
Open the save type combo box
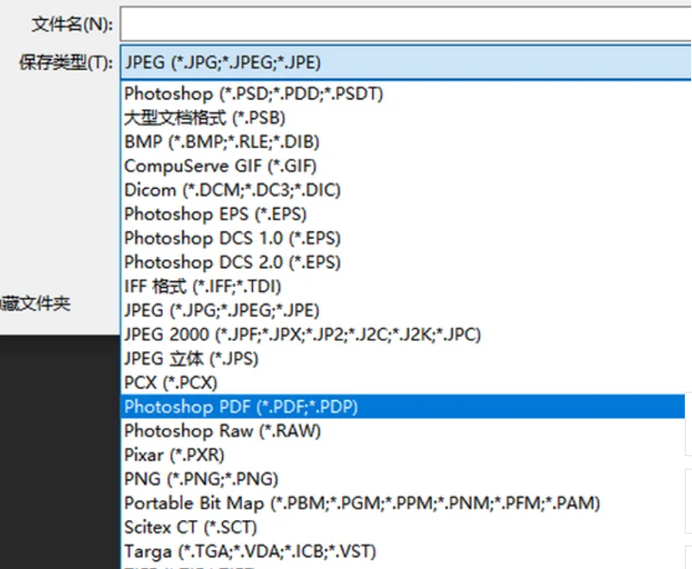pyautogui.click(x=400, y=62)
